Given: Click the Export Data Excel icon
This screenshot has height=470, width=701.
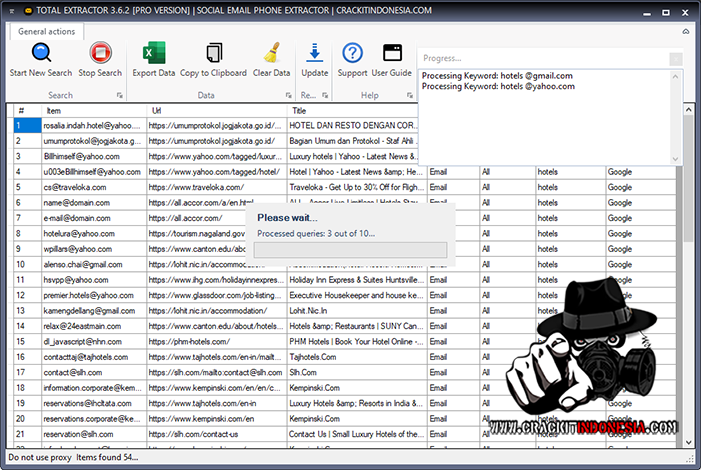Looking at the screenshot, I should point(153,54).
